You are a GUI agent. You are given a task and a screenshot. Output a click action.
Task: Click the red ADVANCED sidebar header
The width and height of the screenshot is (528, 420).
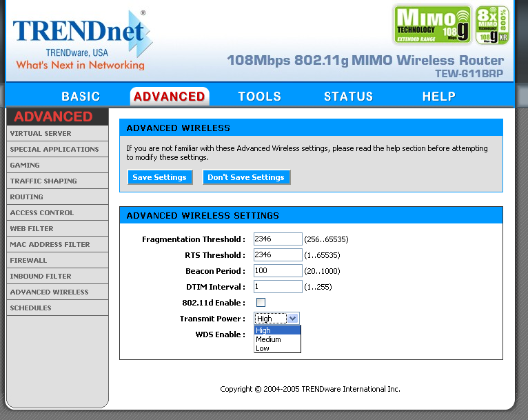(x=53, y=117)
